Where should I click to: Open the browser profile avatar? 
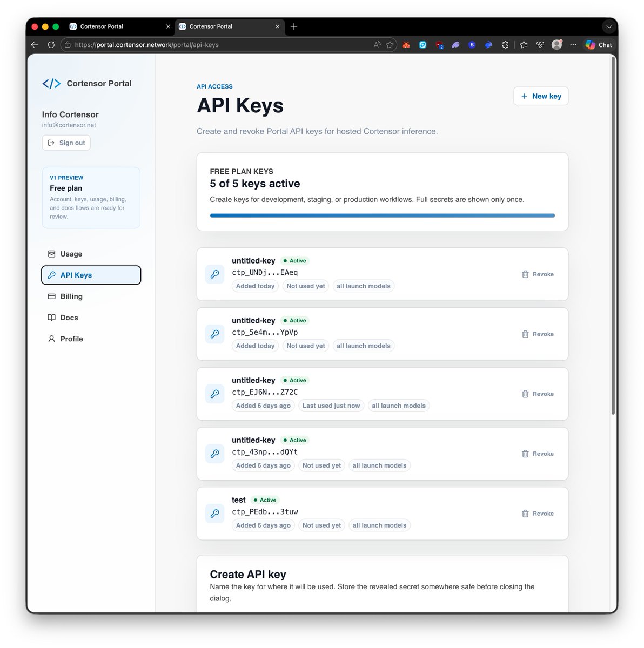(557, 44)
